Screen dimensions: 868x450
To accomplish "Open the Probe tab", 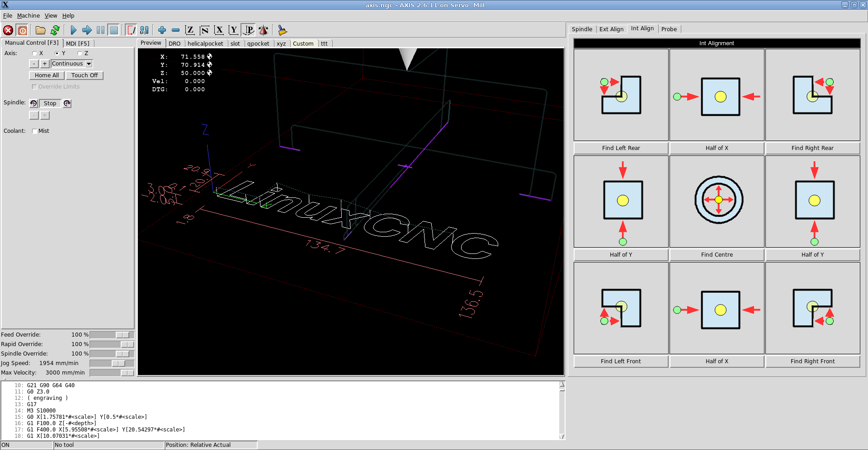I will point(669,29).
